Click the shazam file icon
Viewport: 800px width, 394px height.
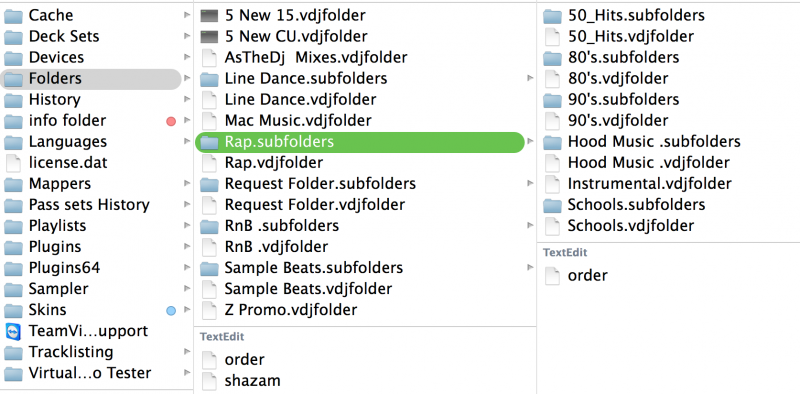pos(209,381)
